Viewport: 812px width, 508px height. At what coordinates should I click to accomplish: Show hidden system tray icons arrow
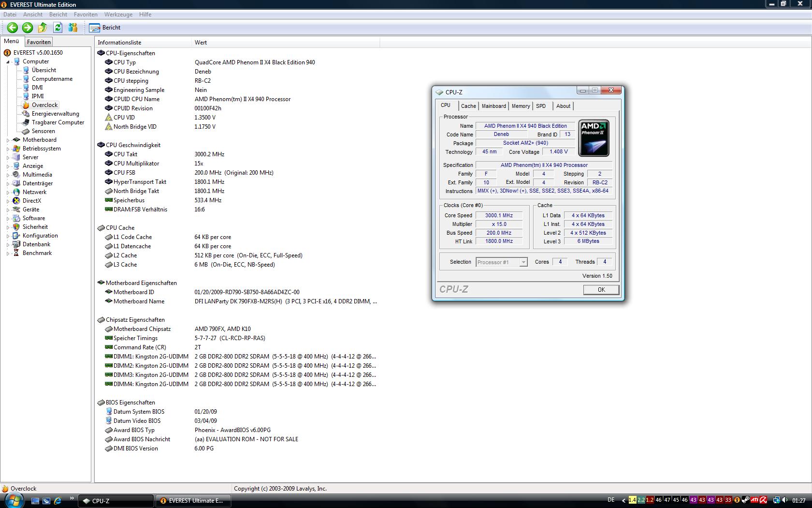pos(623,501)
